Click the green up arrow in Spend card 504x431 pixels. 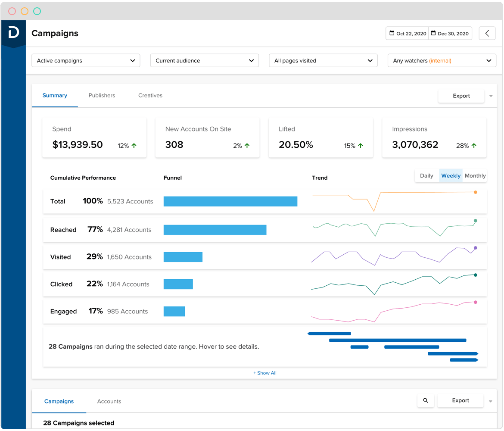(134, 146)
